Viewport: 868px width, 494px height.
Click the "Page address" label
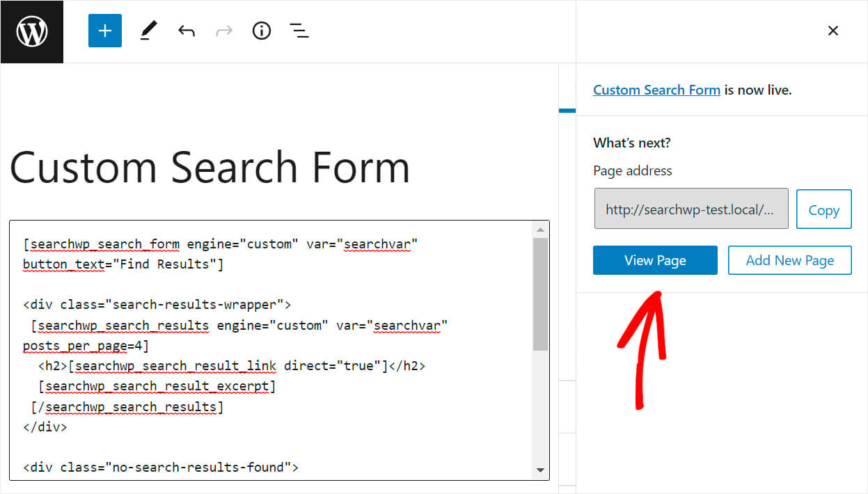coord(633,170)
